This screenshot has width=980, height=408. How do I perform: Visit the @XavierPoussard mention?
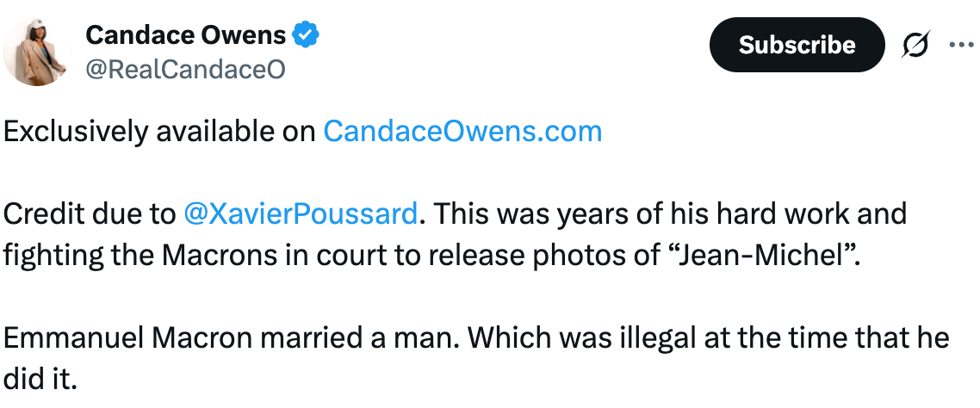pos(301,213)
